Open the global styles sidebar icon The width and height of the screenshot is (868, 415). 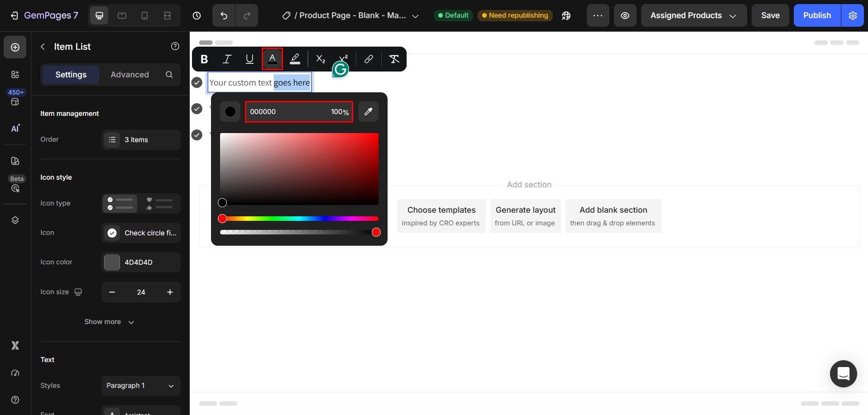[15, 161]
